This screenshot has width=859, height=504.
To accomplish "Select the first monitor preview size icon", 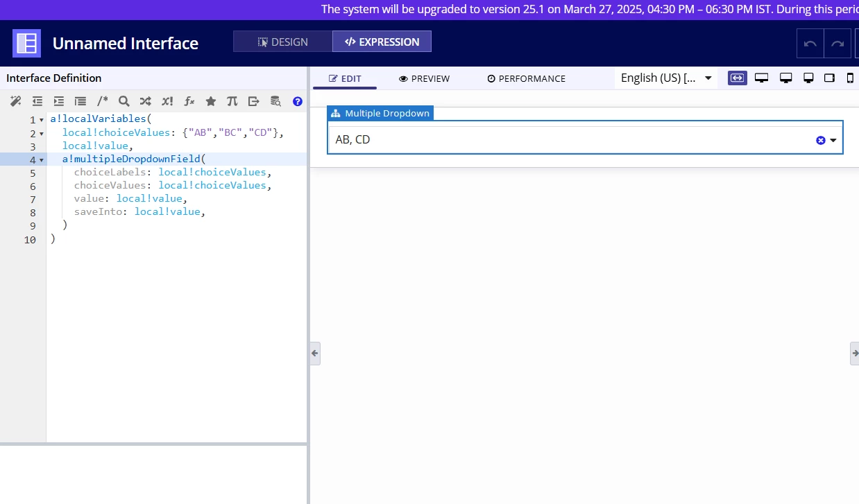I will click(x=762, y=78).
